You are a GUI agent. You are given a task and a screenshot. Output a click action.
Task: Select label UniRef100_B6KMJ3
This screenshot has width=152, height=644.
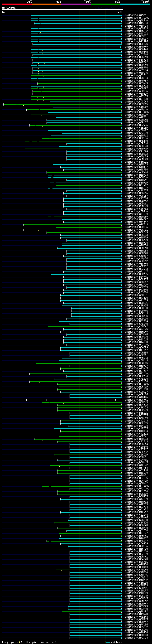[x=136, y=314]
